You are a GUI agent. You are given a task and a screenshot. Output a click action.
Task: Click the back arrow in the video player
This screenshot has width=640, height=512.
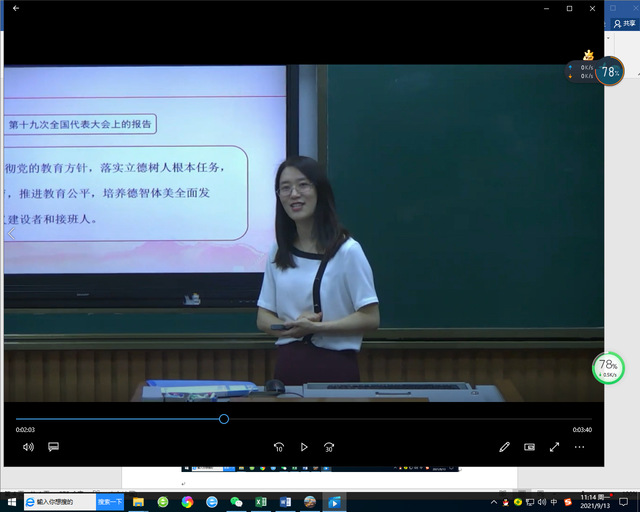click(x=15, y=8)
